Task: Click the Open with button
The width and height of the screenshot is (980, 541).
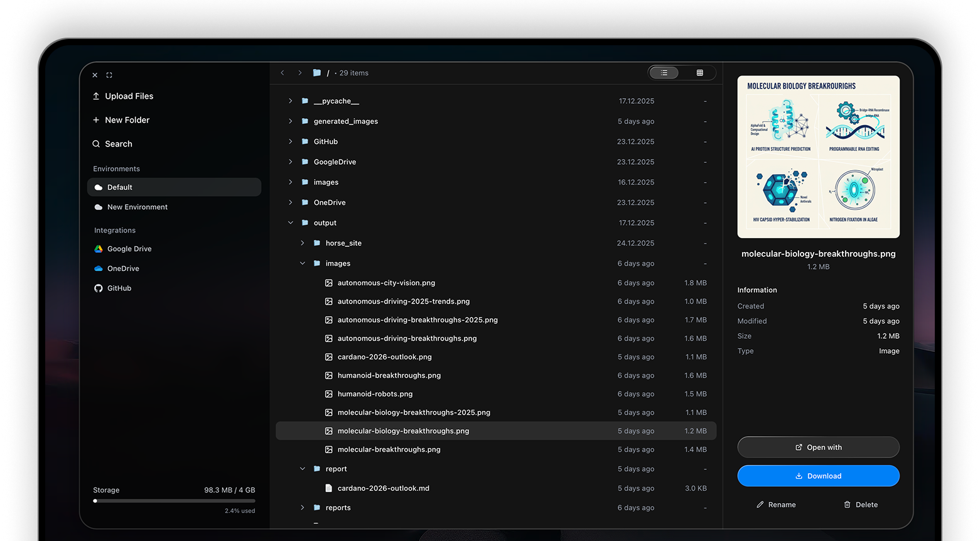Action: click(x=818, y=447)
